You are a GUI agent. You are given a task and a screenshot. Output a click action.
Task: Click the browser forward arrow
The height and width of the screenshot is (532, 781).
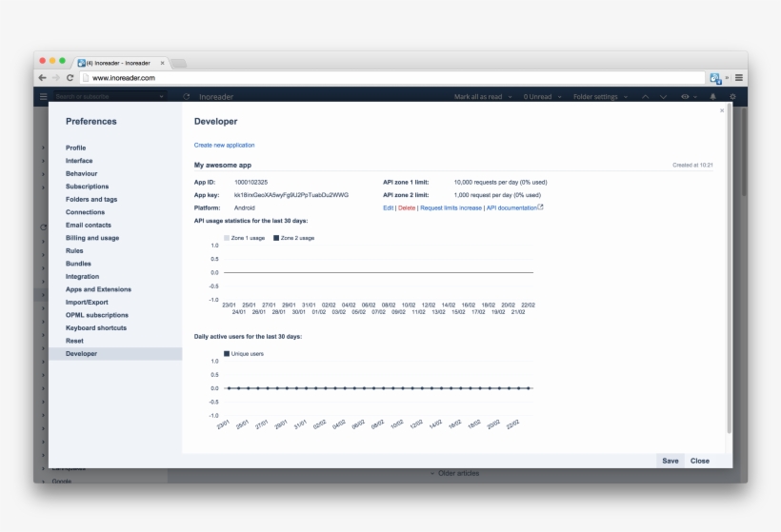click(56, 78)
